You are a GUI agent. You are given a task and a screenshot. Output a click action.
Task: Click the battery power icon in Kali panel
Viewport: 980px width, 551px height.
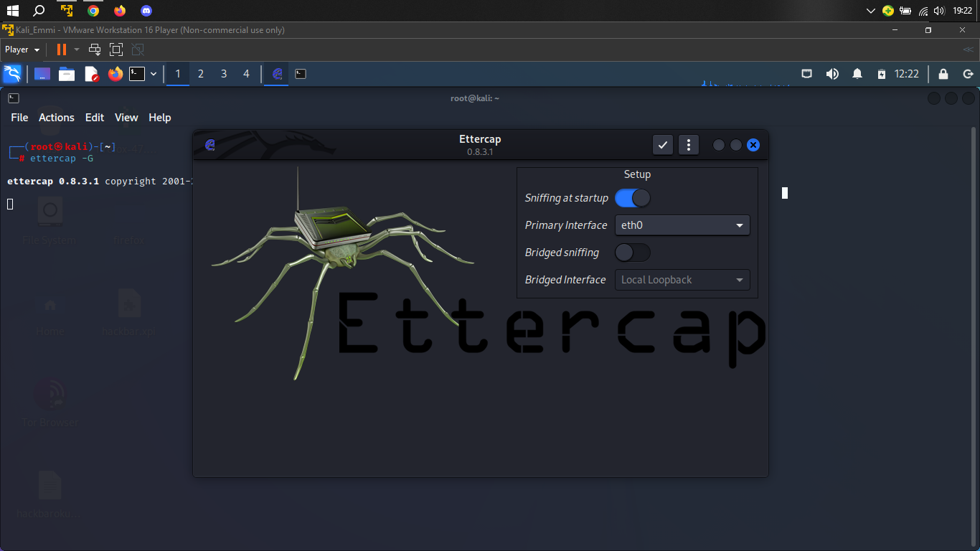point(882,74)
